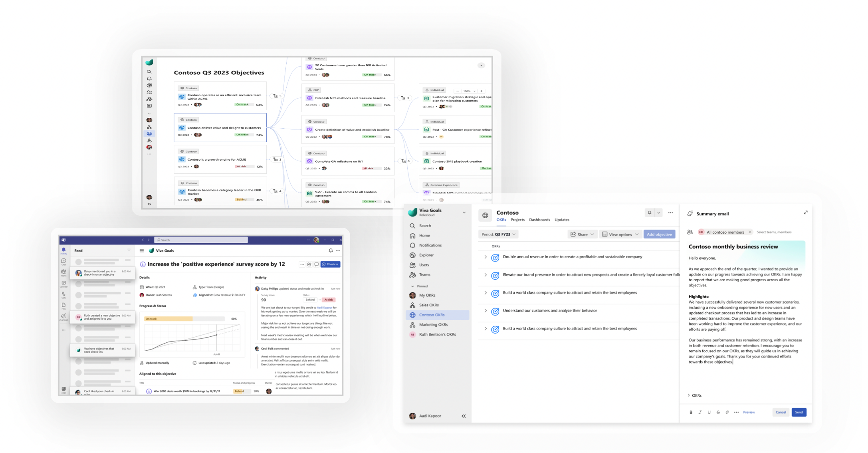Toggle italic formatting in Summary email
The image size is (868, 453).
(x=700, y=412)
